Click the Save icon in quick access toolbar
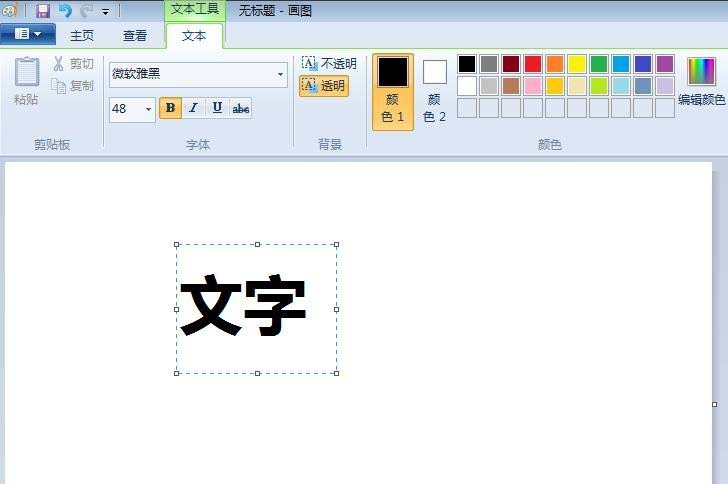 pyautogui.click(x=43, y=11)
